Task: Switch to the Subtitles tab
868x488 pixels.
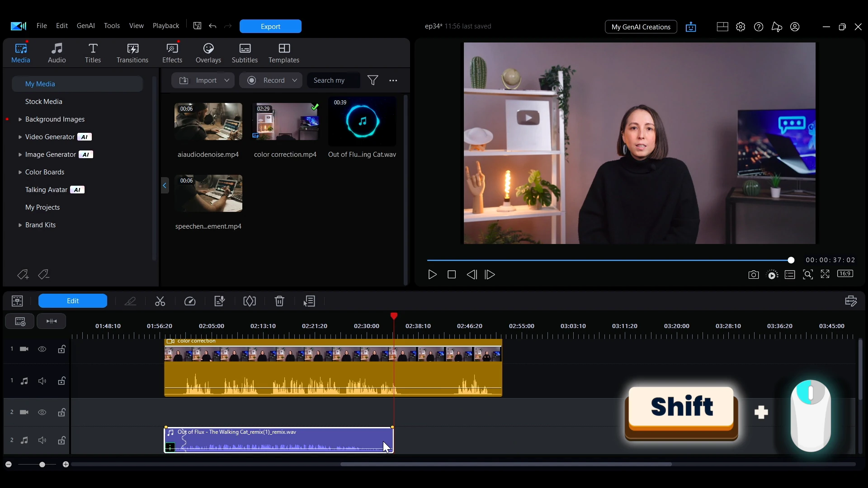Action: pos(245,53)
